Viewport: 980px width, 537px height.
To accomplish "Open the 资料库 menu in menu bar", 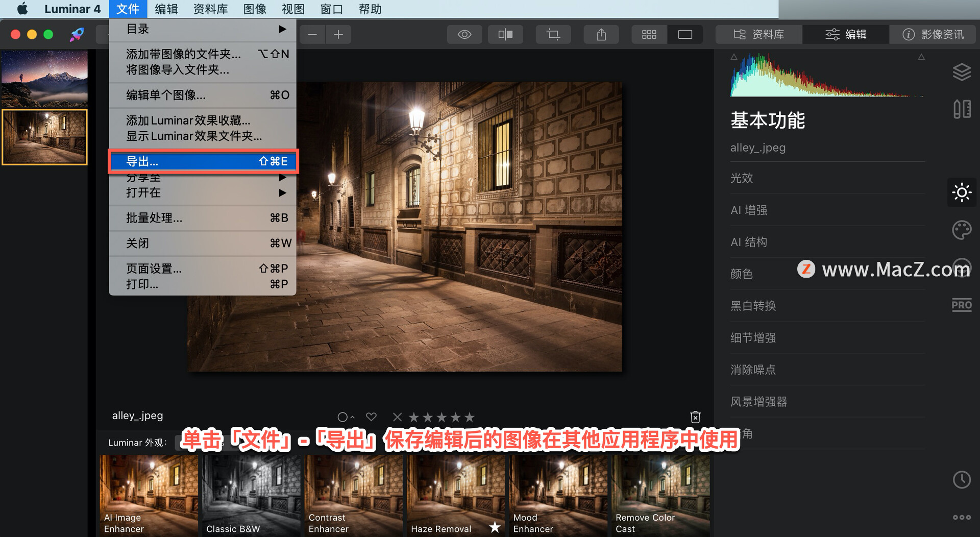I will pyautogui.click(x=210, y=9).
